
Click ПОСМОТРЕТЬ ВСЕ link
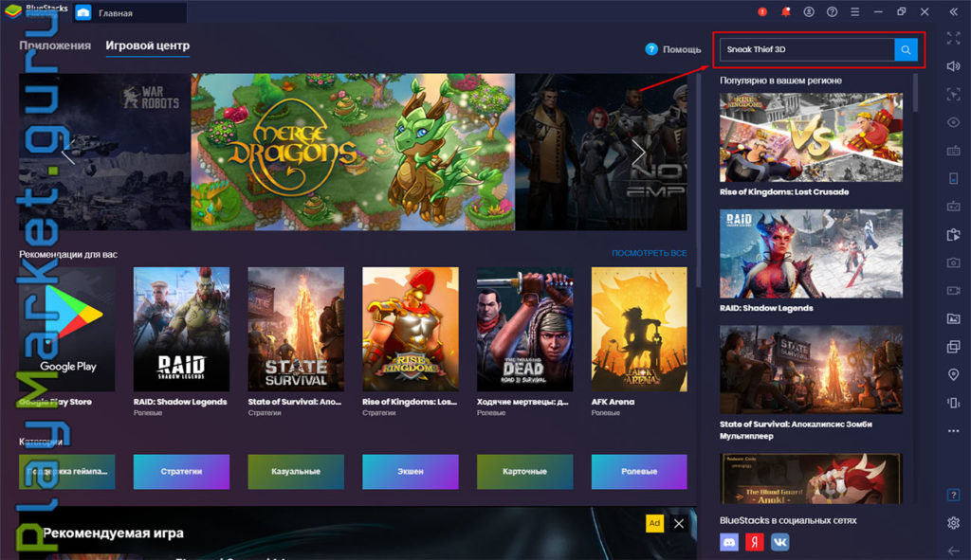(x=649, y=253)
